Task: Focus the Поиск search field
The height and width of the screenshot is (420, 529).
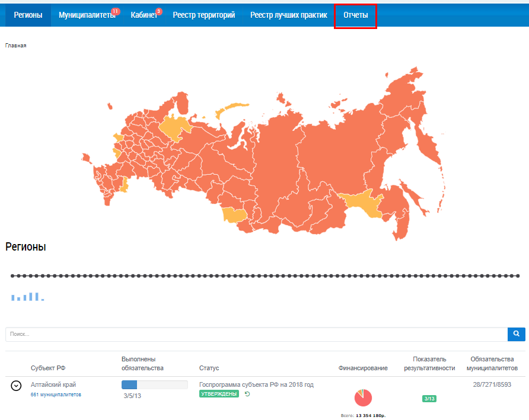Action: point(255,334)
